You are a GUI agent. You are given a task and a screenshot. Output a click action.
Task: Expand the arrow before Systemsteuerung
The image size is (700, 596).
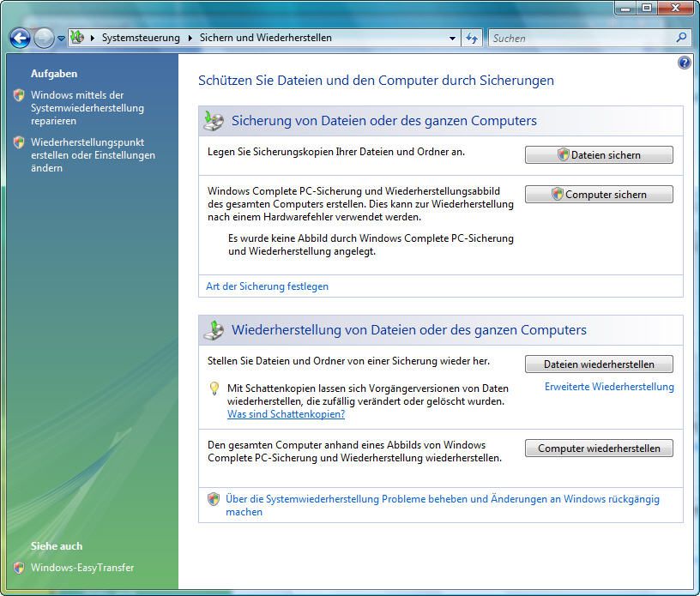click(93, 38)
